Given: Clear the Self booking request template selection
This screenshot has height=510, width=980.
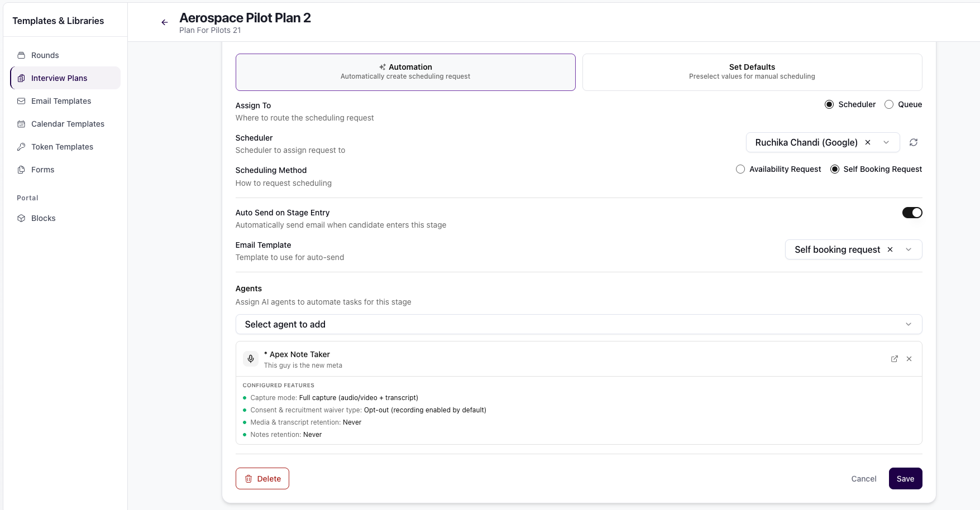Looking at the screenshot, I should 890,249.
